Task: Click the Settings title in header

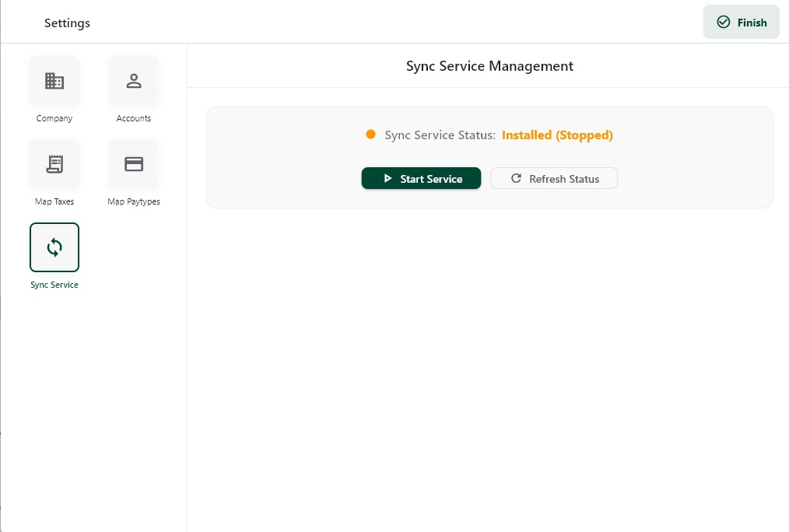Action: tap(67, 23)
